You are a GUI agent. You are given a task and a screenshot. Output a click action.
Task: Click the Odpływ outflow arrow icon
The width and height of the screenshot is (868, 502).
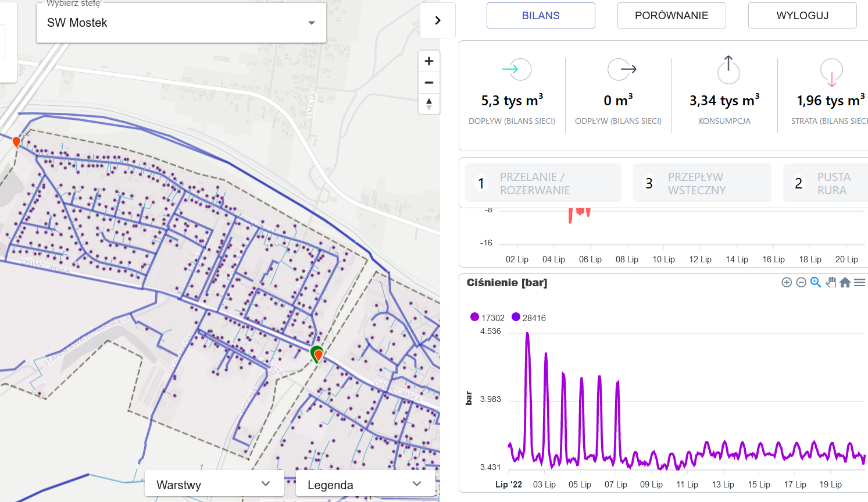click(622, 69)
